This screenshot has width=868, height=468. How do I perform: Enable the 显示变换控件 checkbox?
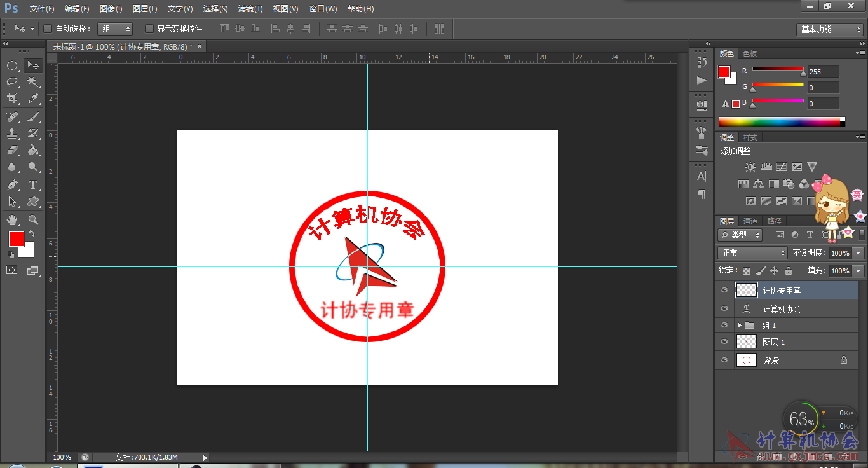click(x=149, y=29)
